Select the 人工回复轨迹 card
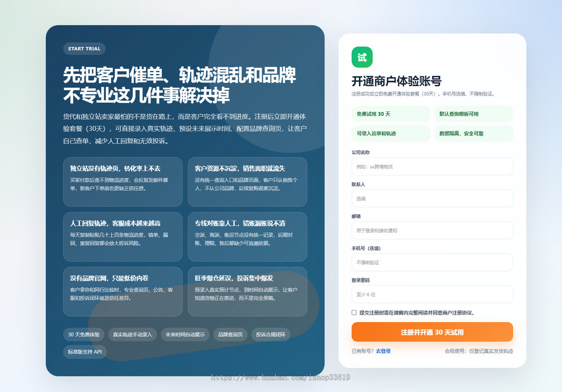The width and height of the screenshot is (562, 392). click(123, 237)
